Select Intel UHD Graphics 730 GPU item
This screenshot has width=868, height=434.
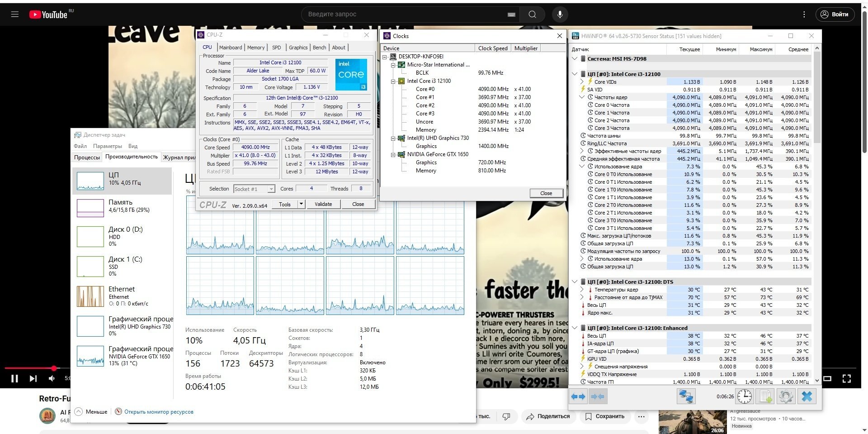click(x=122, y=326)
